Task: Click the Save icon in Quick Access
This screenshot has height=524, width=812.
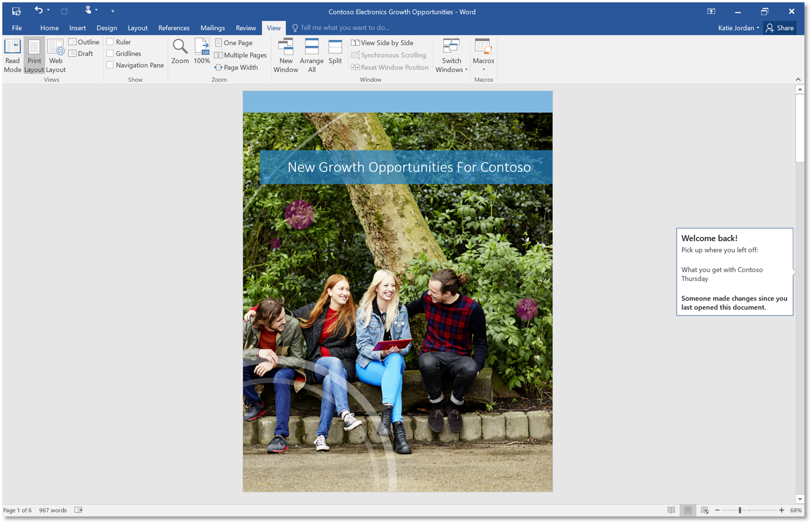Action: click(16, 11)
